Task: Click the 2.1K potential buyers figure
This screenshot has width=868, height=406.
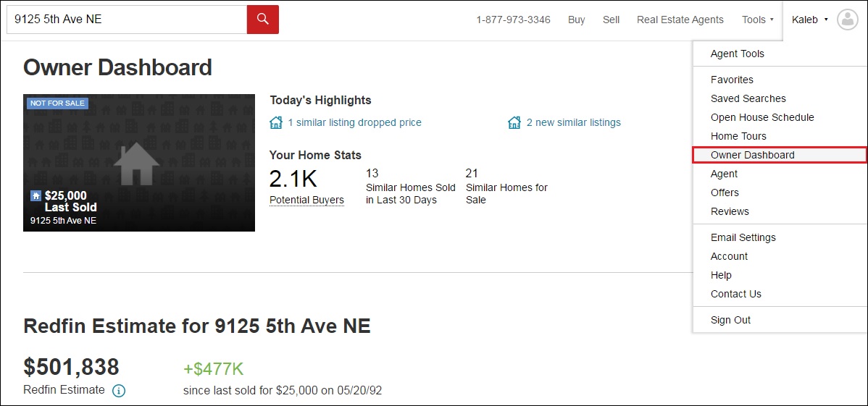Action: [293, 179]
